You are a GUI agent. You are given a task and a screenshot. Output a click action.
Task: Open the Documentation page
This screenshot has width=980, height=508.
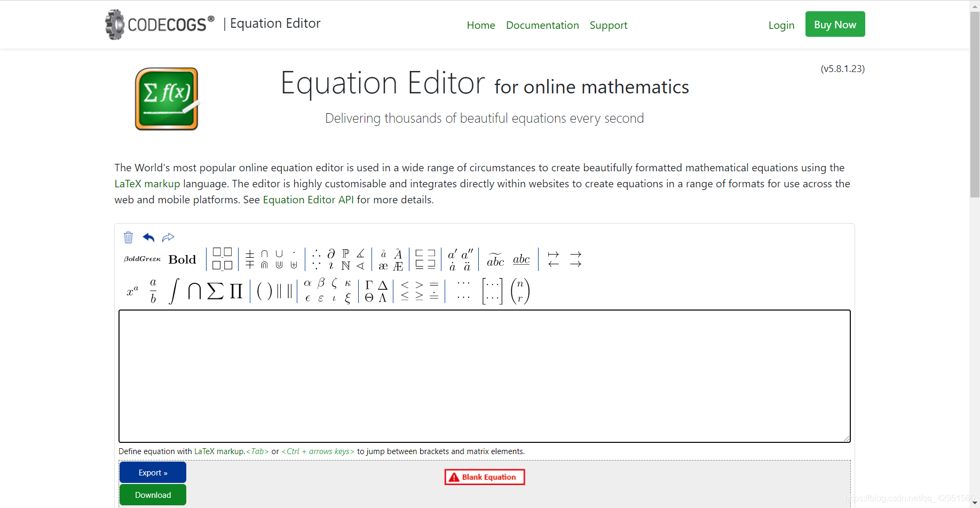coord(542,25)
